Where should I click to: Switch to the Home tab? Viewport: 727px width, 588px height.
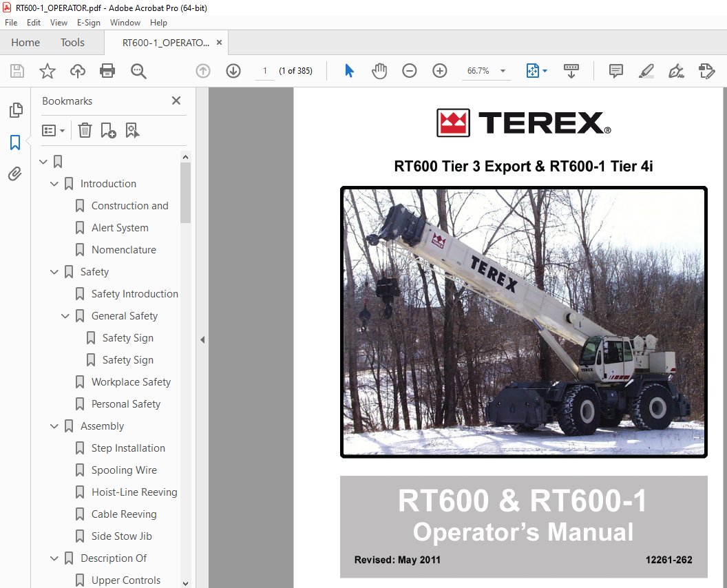[x=25, y=43]
